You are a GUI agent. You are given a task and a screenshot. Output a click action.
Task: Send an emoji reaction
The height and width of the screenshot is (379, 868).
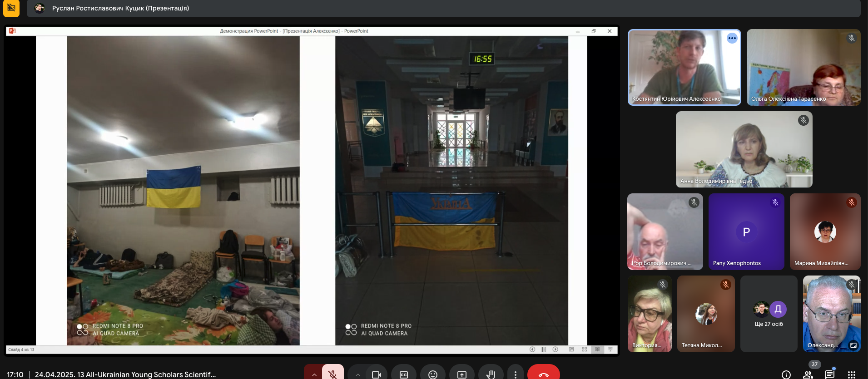coord(432,374)
